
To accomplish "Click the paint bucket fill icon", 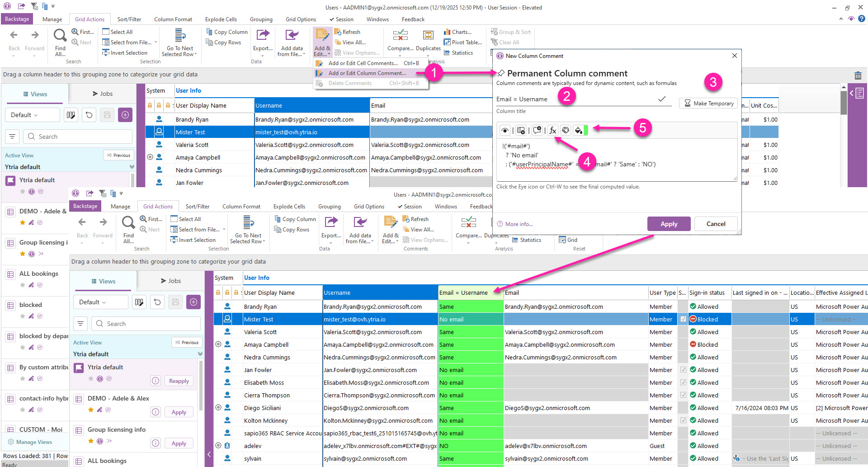I will click(578, 130).
